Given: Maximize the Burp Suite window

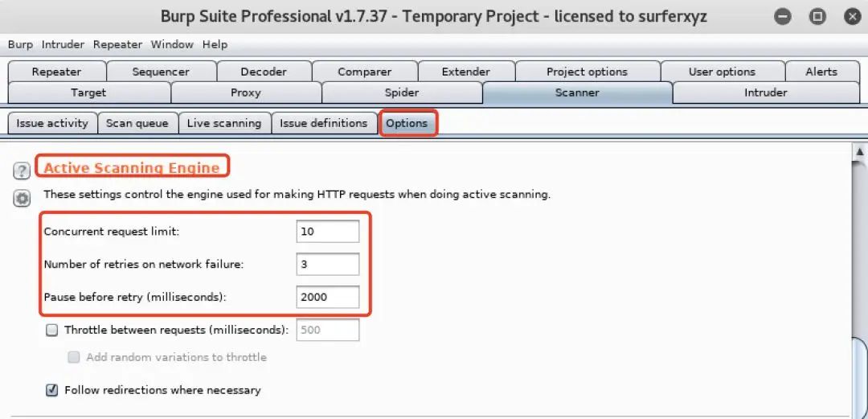Looking at the screenshot, I should tap(817, 17).
